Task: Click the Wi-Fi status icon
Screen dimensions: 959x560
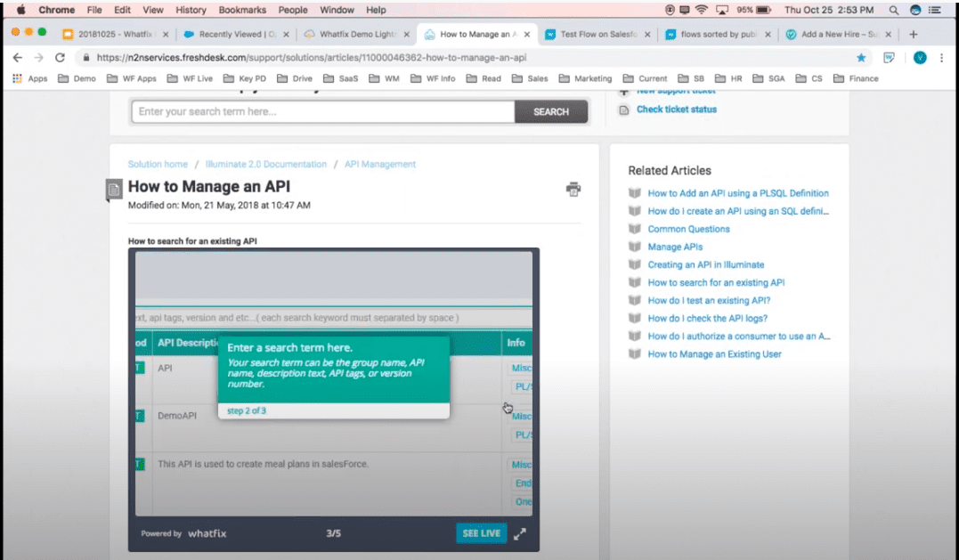Action: [702, 10]
